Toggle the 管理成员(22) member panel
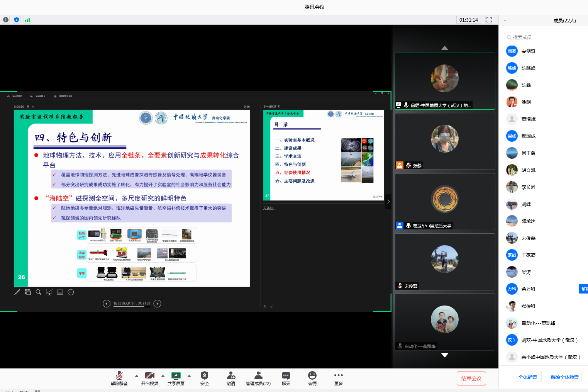 pos(258,378)
